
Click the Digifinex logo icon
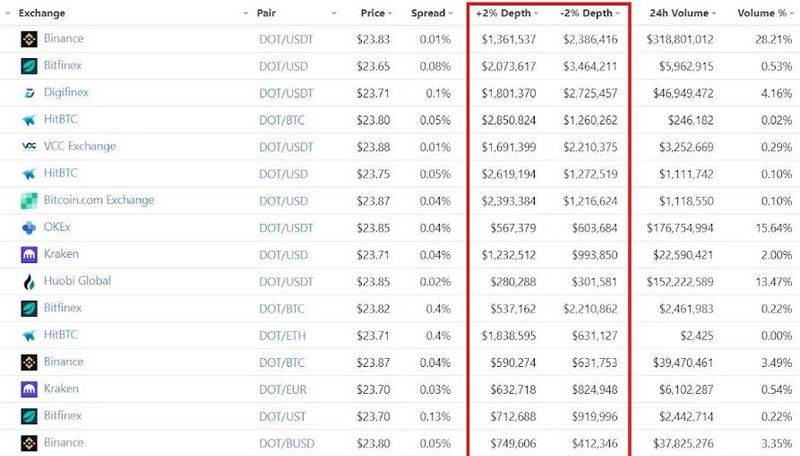[x=29, y=93]
